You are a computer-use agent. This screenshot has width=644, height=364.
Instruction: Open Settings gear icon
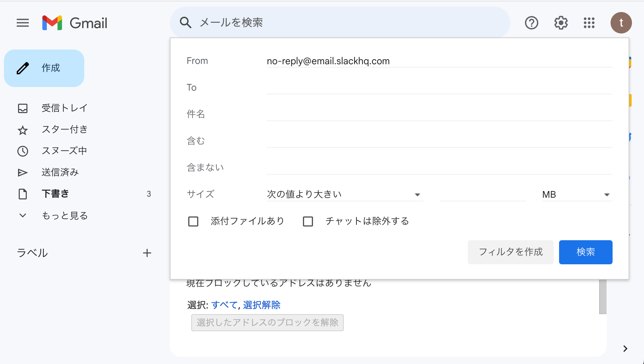(x=561, y=23)
